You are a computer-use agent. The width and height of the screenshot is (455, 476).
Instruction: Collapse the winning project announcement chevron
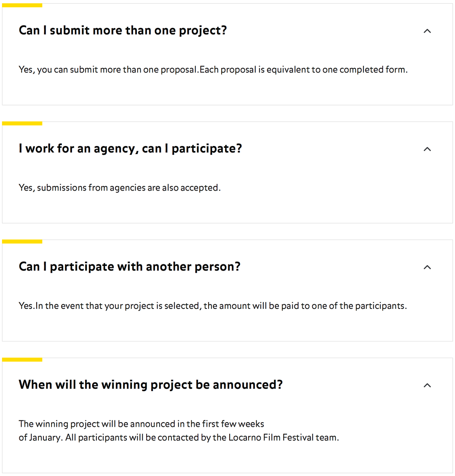coord(427,385)
